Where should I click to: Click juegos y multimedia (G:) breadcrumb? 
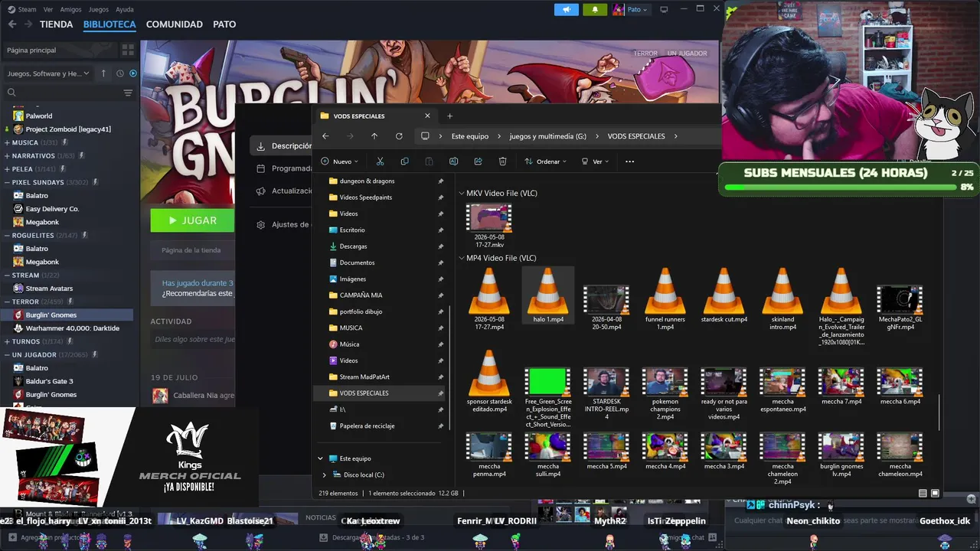[x=547, y=136]
